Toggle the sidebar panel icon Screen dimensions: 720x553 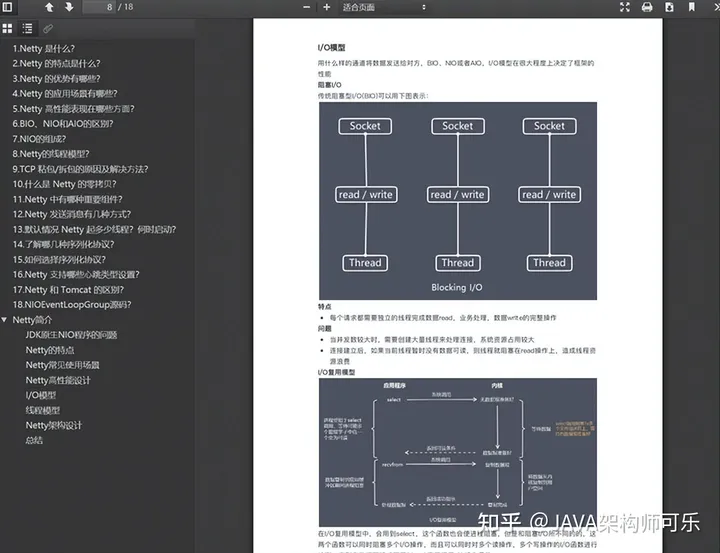tap(7, 7)
